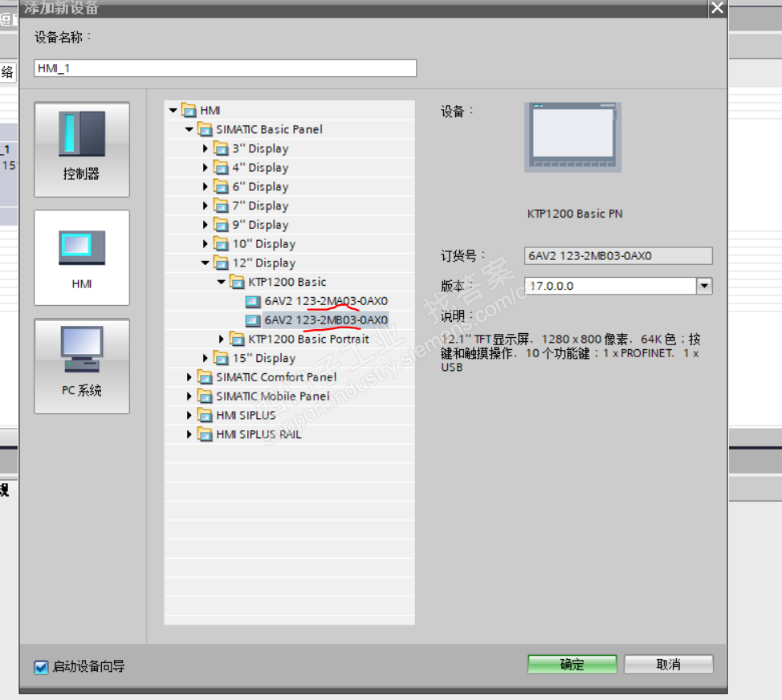
Task: Click the SIMATIC Comfort Panel folder icon
Action: tap(205, 377)
